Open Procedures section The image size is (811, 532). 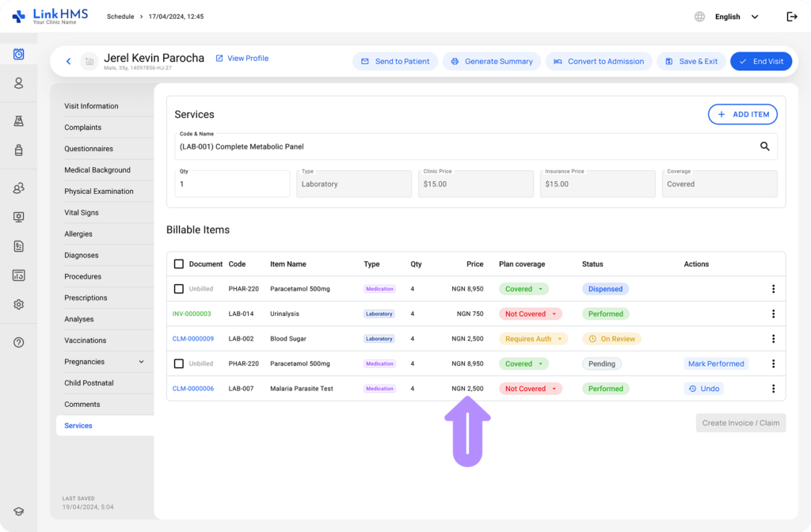pos(82,276)
